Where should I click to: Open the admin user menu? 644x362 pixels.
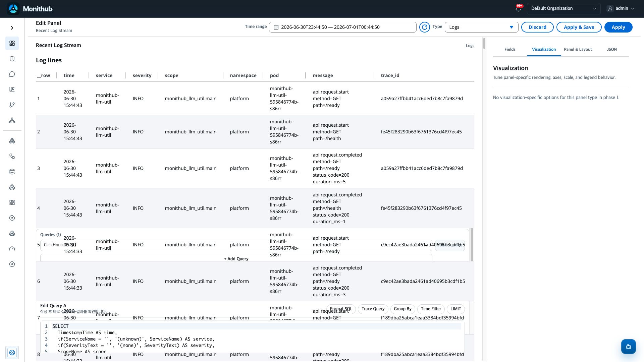pos(621,9)
